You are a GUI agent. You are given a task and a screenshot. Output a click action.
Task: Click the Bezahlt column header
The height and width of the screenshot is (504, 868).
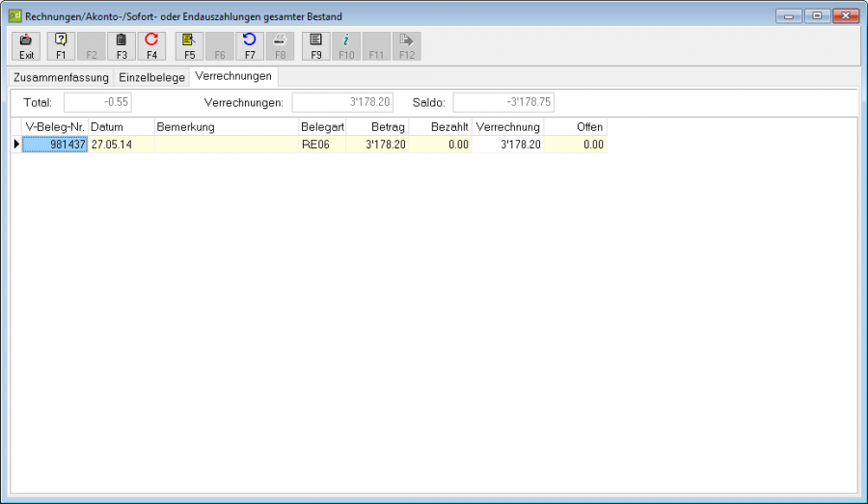point(441,127)
